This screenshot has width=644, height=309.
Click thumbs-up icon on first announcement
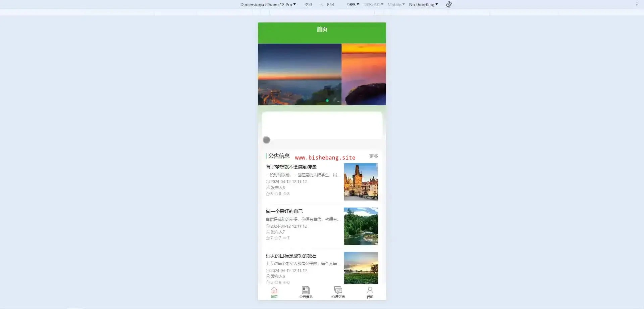click(268, 194)
